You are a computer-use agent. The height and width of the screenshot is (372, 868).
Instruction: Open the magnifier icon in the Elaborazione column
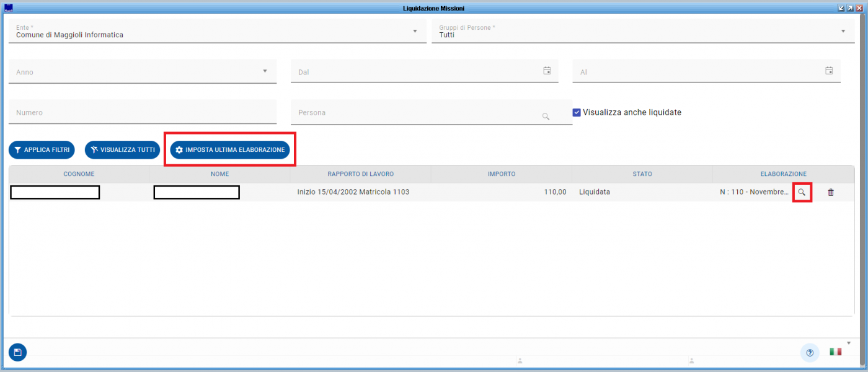(802, 192)
